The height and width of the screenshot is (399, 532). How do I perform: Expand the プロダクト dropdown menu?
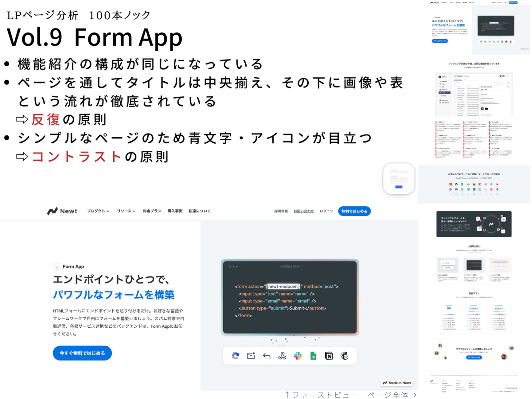pyautogui.click(x=98, y=211)
